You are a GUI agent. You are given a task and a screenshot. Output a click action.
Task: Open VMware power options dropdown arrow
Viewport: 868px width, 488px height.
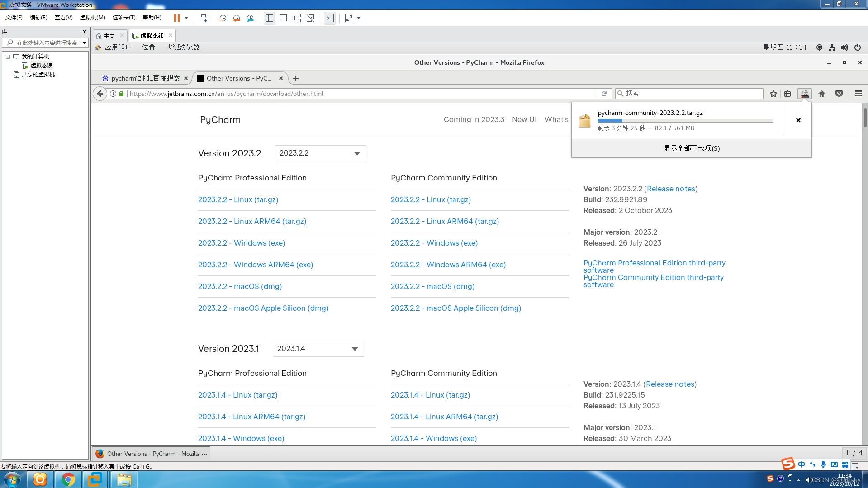click(x=186, y=18)
